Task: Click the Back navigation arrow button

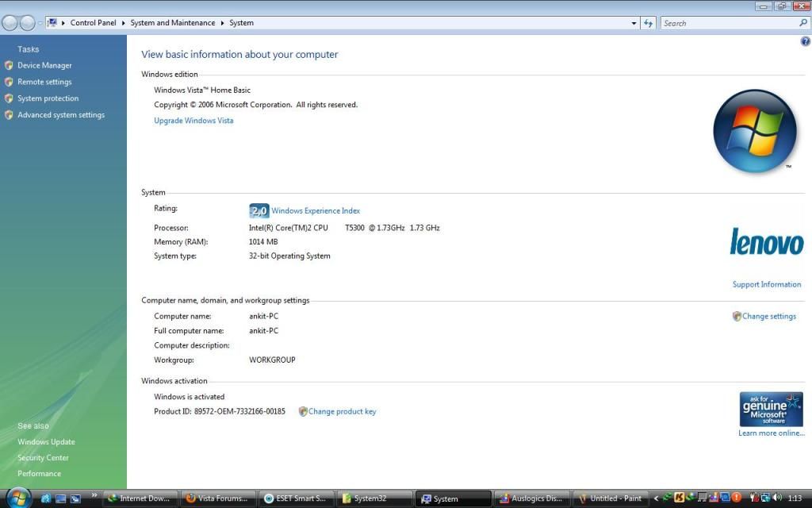Action: pyautogui.click(x=10, y=23)
